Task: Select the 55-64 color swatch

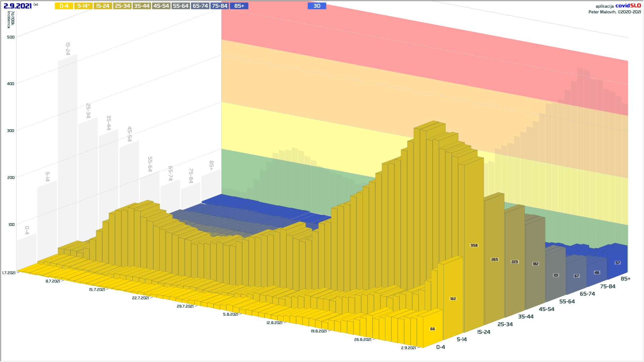Action: pyautogui.click(x=180, y=6)
